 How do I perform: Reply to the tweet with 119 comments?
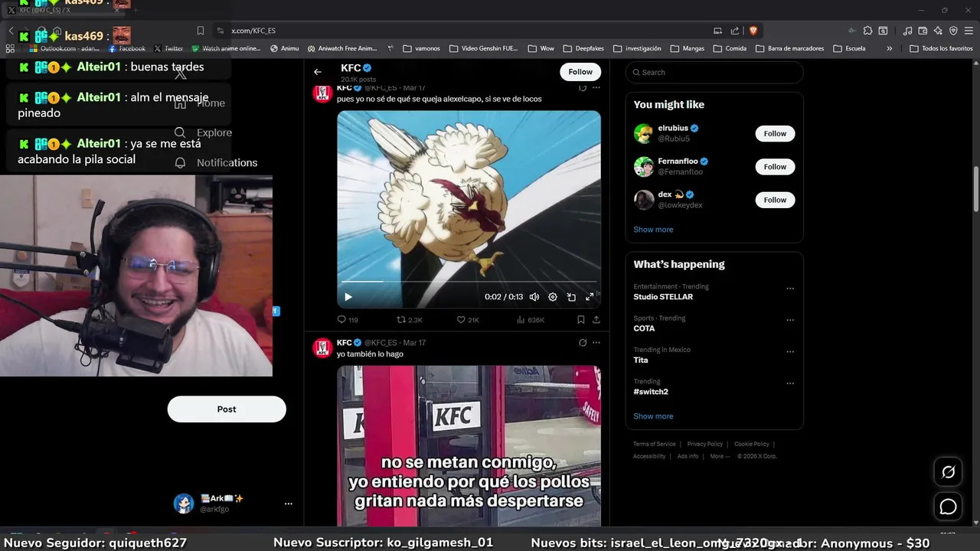click(348, 320)
